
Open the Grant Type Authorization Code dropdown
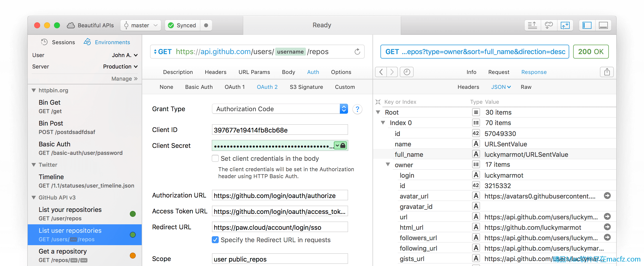[280, 109]
